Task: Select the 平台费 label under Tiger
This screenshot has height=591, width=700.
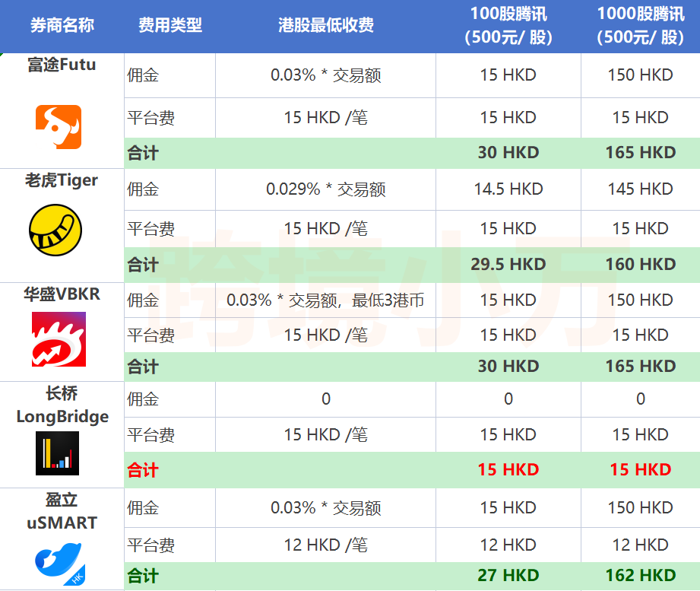Action: click(151, 229)
